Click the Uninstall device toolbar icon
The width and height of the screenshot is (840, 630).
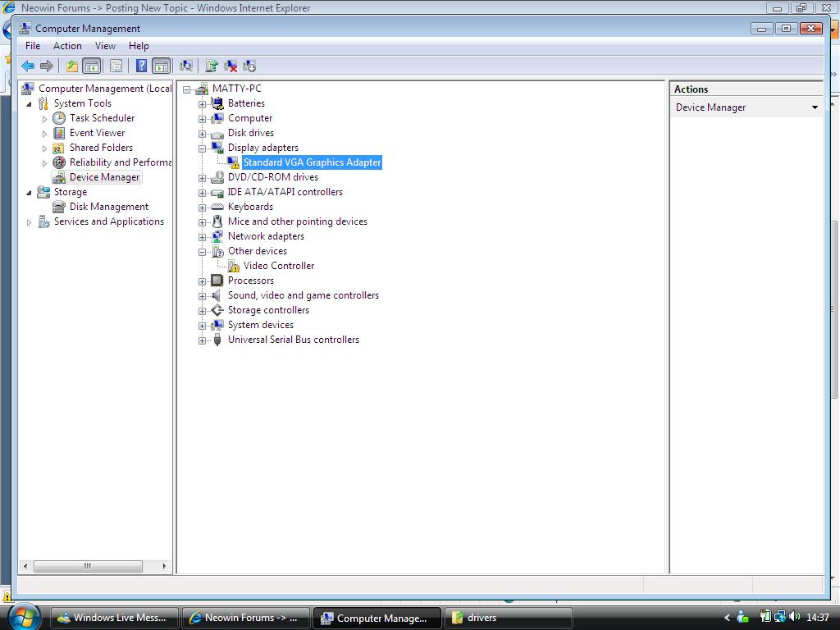[231, 66]
